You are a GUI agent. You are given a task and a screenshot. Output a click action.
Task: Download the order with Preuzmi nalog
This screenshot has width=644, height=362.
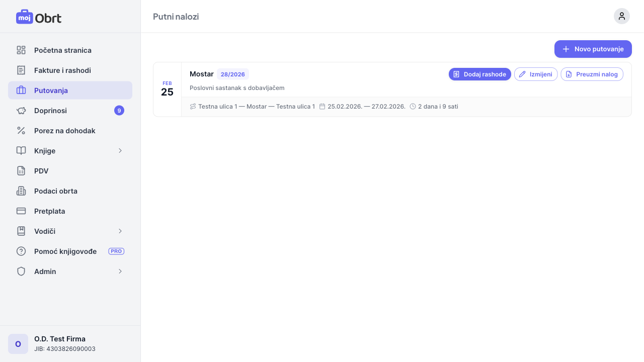592,74
